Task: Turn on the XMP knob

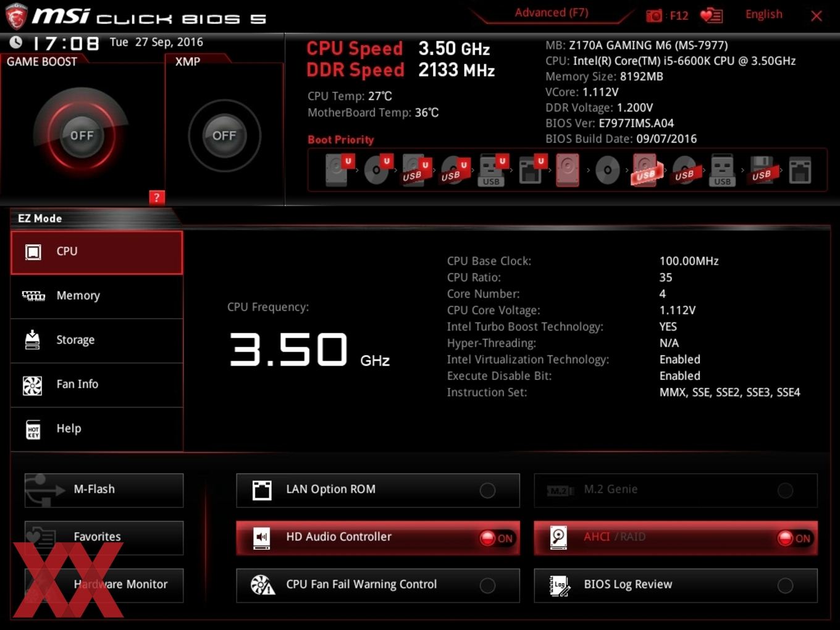Action: coord(224,135)
